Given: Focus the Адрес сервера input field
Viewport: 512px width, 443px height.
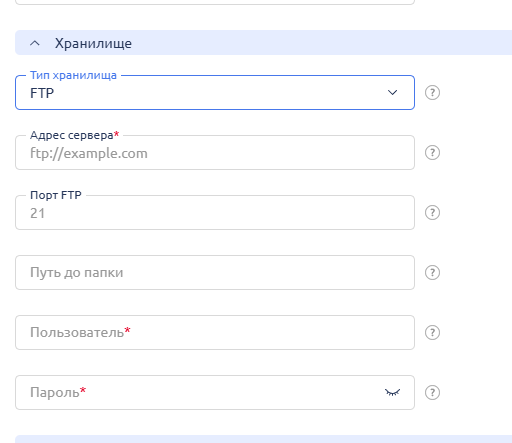Looking at the screenshot, I should (215, 153).
